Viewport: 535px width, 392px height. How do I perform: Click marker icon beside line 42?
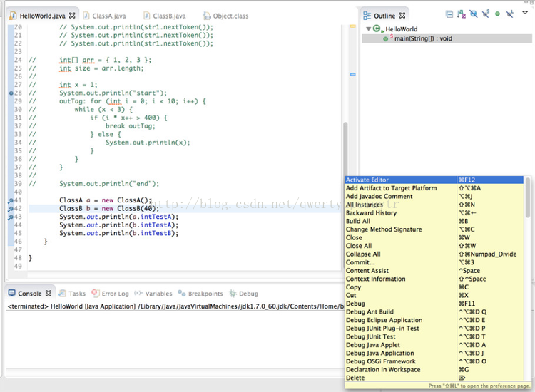[x=11, y=209]
